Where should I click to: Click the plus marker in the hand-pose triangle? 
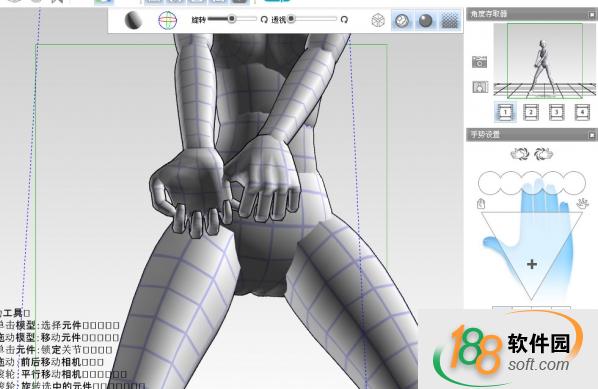pos(532,264)
